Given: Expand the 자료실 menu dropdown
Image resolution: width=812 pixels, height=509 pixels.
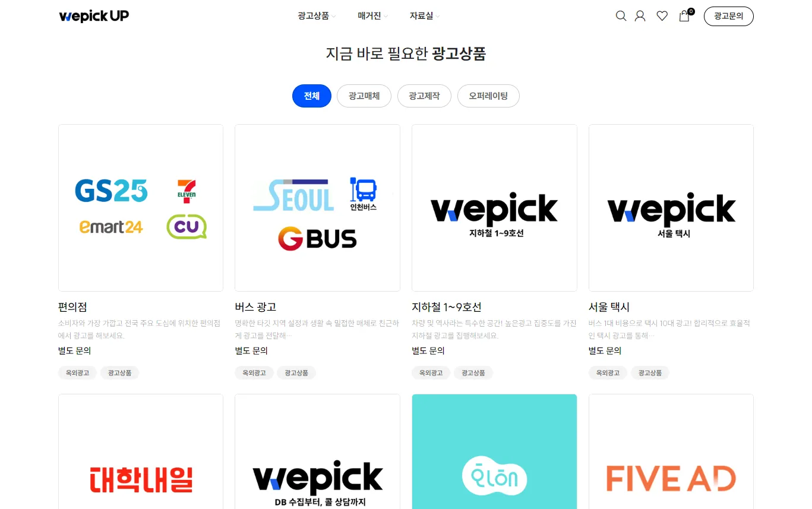Looking at the screenshot, I should tap(424, 16).
